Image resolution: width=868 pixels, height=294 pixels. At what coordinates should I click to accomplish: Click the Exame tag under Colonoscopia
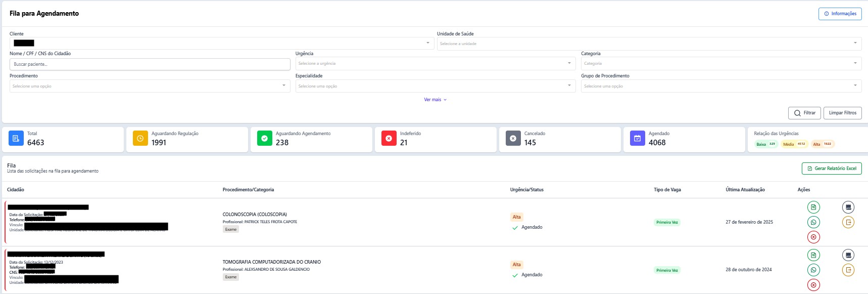[231, 229]
